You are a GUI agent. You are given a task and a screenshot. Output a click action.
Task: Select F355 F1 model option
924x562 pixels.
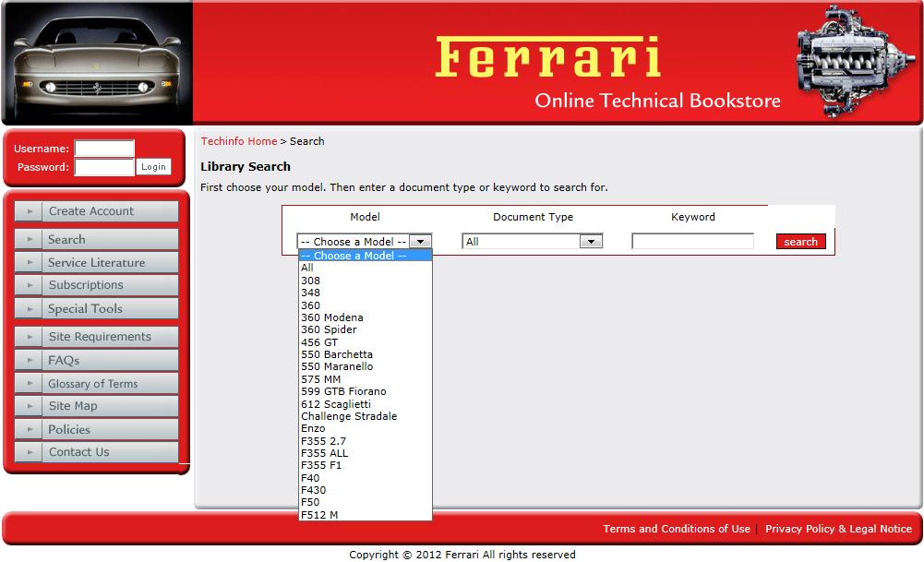point(366,465)
